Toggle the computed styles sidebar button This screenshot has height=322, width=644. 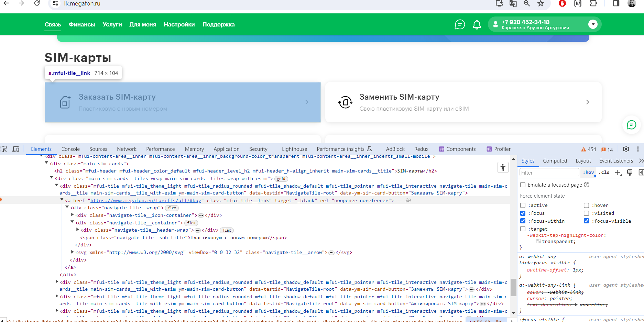tap(641, 173)
